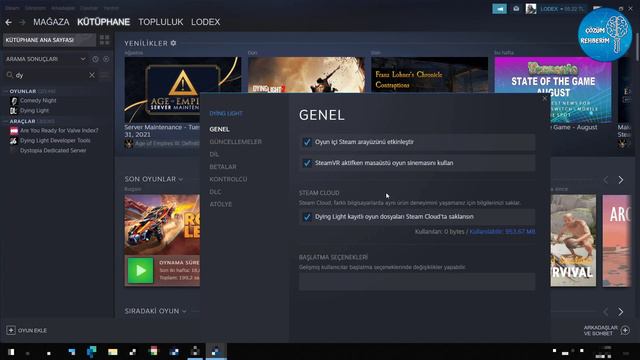Select Genel in properties sidebar
The image size is (640, 360).
219,129
